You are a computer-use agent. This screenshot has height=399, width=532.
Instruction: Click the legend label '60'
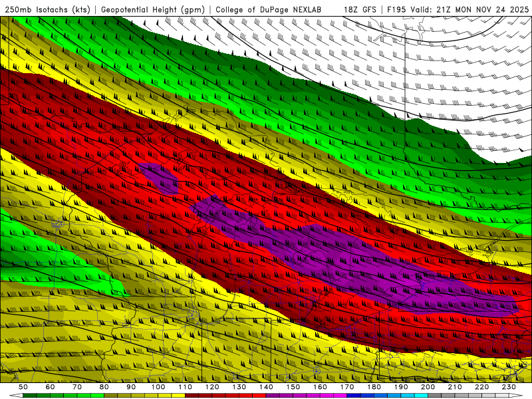pos(51,387)
